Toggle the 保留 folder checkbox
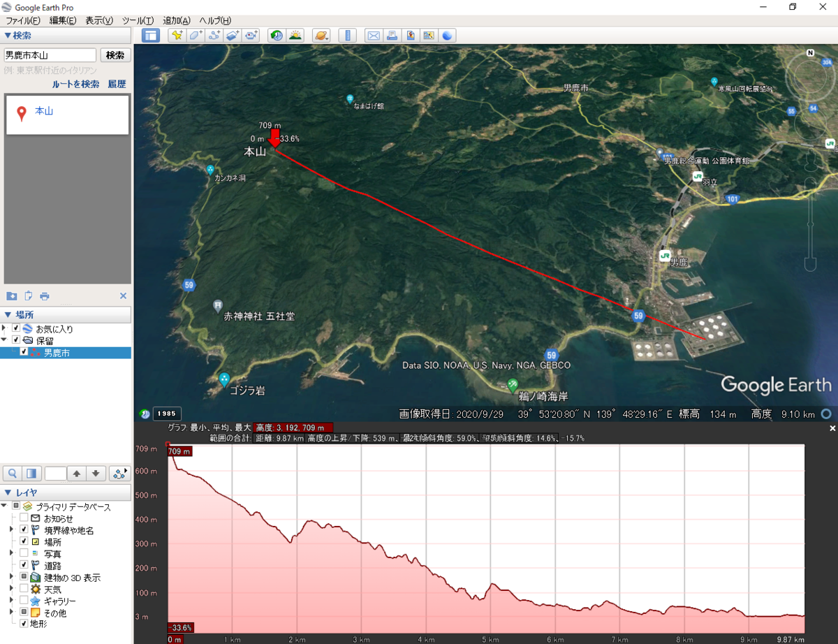 [16, 340]
